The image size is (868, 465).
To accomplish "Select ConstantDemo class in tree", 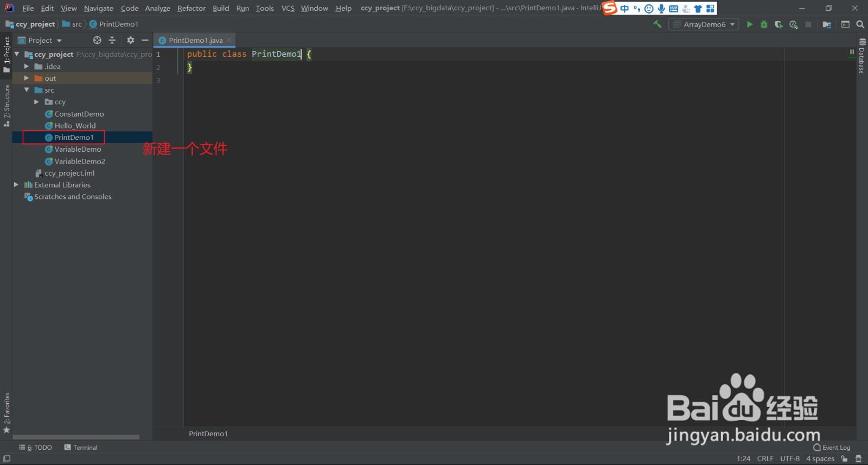I will 79,114.
